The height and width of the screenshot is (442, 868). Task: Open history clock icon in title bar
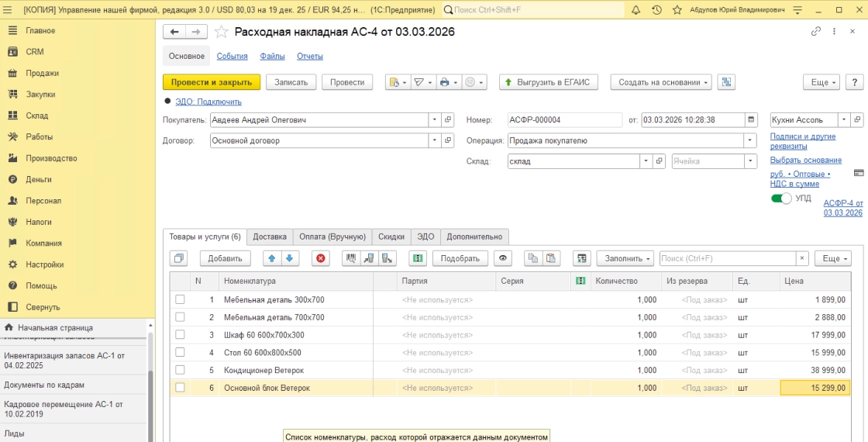click(x=656, y=10)
